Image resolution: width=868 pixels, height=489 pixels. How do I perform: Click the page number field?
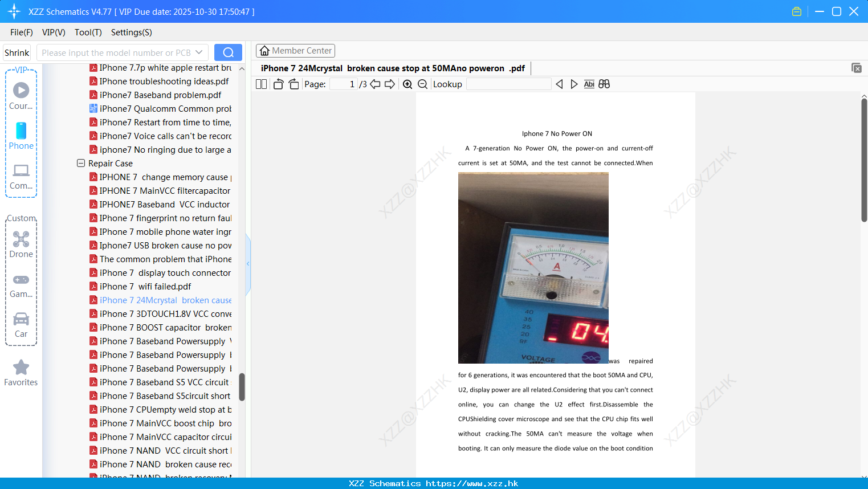pos(344,84)
